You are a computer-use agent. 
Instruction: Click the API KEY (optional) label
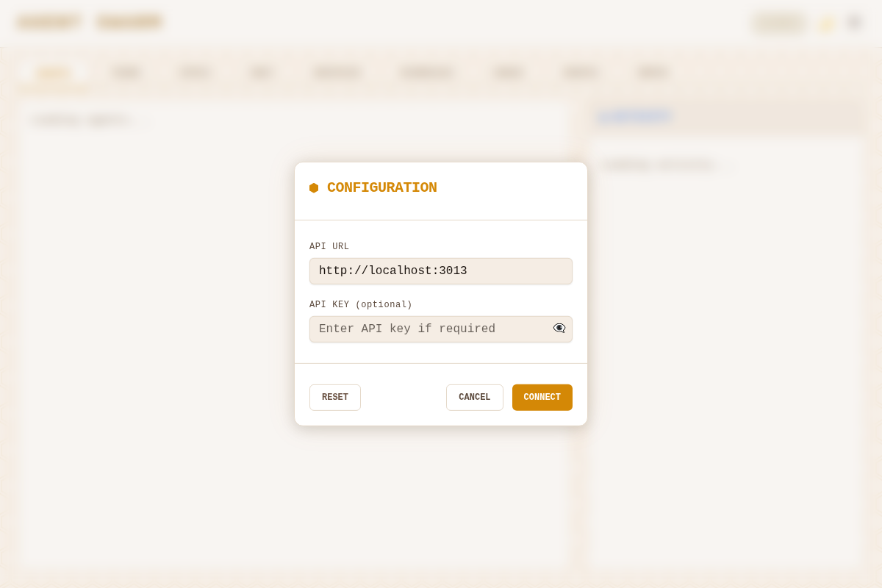point(359,304)
